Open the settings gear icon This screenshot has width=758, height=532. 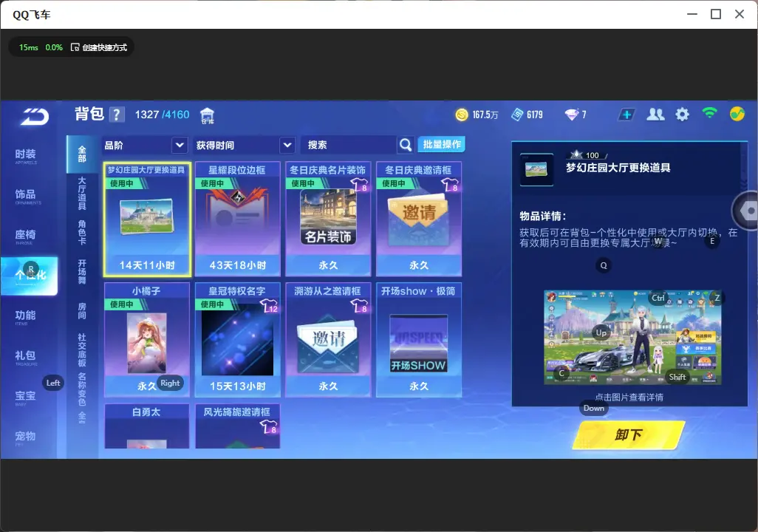(x=682, y=115)
